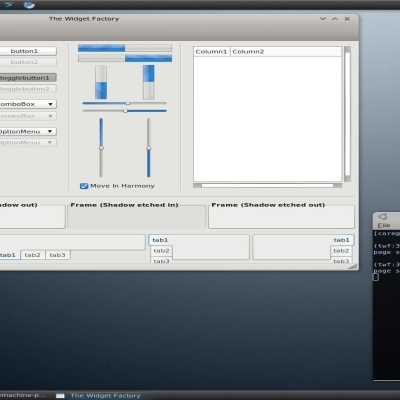This screenshot has width=400, height=400.
Task: Click the terminal window's title bar icon
Action: pyautogui.click(x=383, y=217)
